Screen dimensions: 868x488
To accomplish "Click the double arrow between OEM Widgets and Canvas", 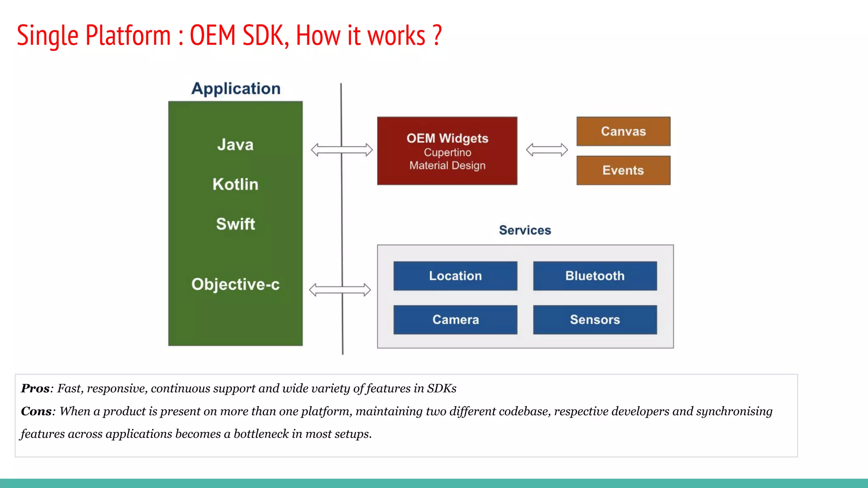I will click(547, 150).
